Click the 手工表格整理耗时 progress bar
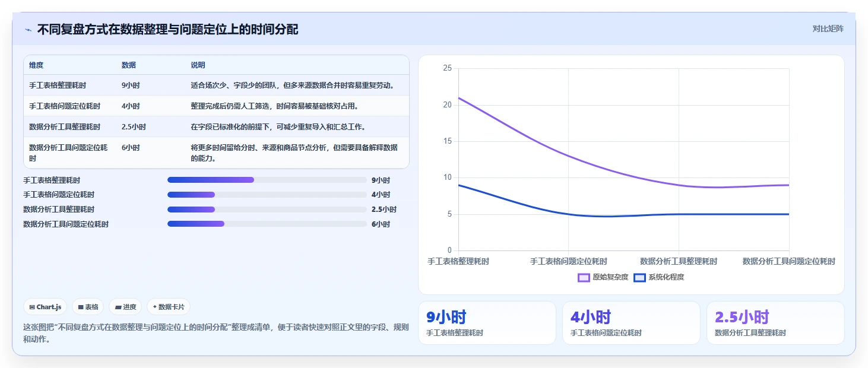This screenshot has width=868, height=368. pyautogui.click(x=267, y=180)
